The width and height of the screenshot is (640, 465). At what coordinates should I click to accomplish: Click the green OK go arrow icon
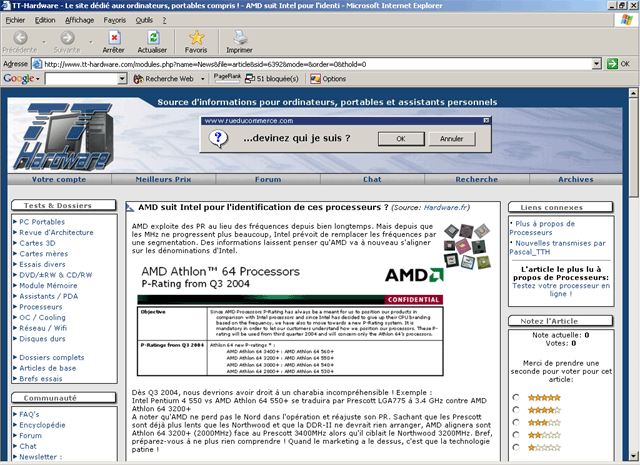tap(612, 64)
